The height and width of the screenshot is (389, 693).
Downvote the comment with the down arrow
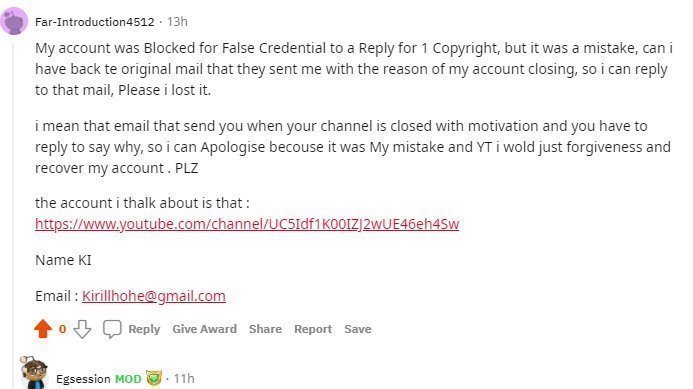(x=82, y=329)
